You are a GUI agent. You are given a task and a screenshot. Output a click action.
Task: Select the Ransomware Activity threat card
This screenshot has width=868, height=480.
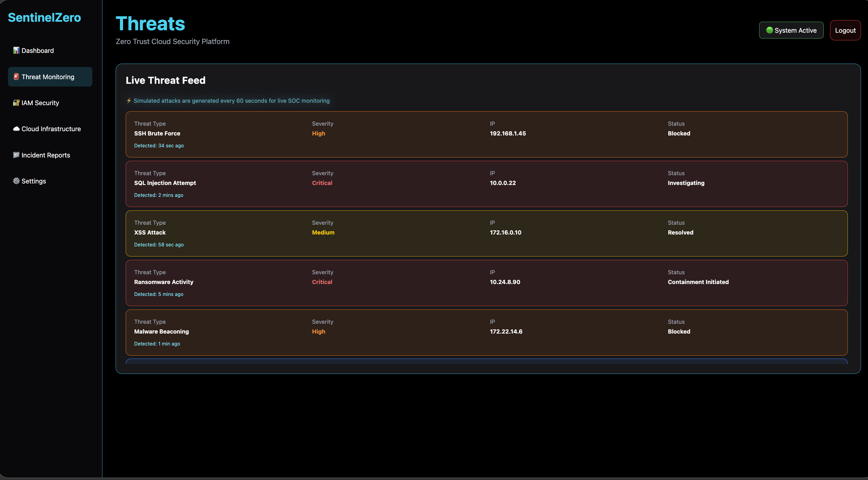tap(487, 283)
